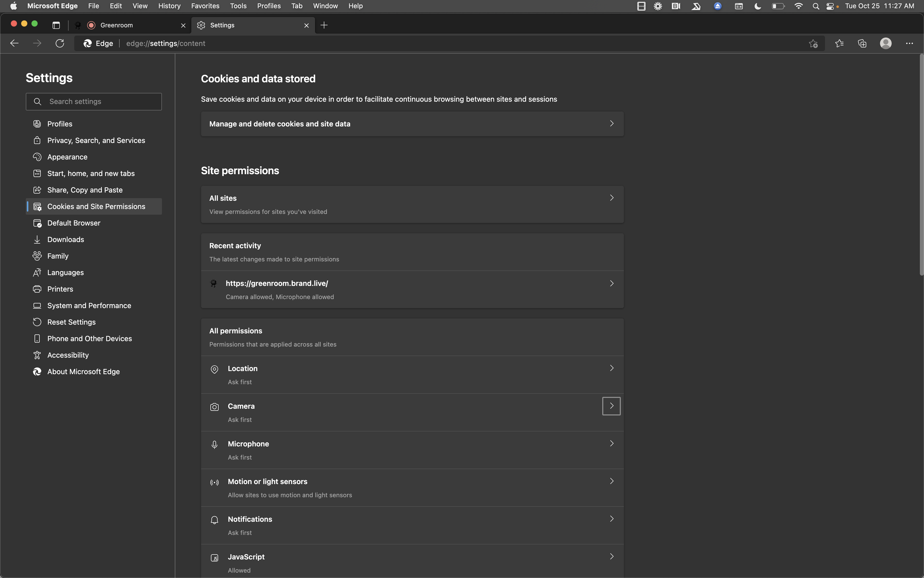Reload the current page
The image size is (924, 578).
(x=60, y=43)
